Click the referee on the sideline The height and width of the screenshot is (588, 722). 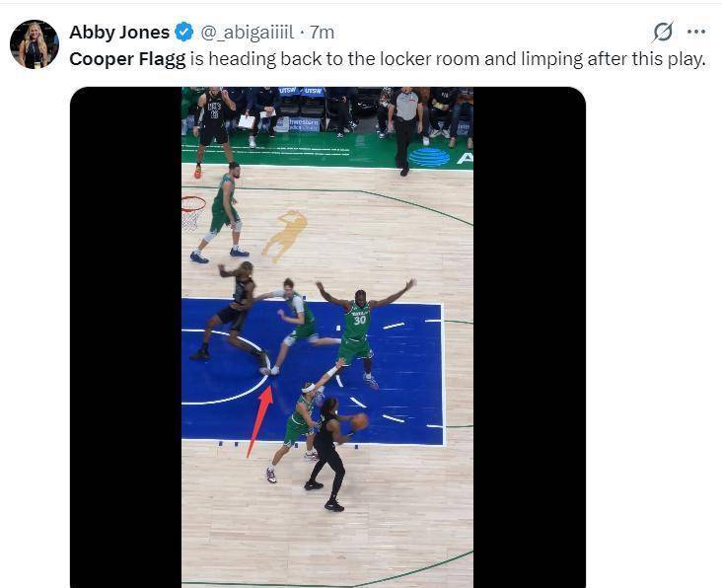[406, 131]
